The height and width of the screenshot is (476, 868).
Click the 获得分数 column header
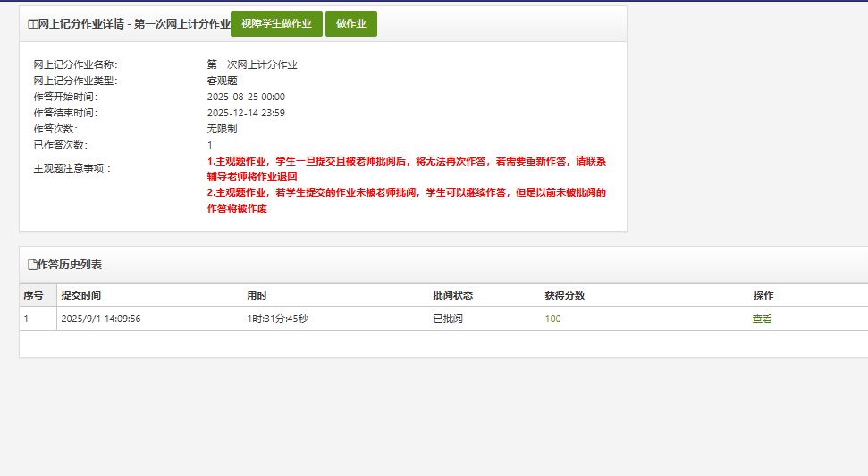[x=564, y=295]
